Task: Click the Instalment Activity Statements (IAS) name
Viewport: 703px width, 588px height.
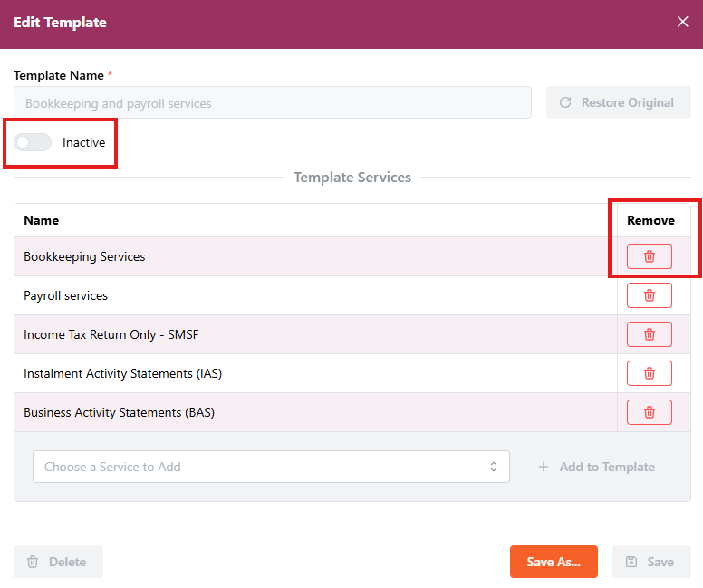Action: click(x=122, y=373)
